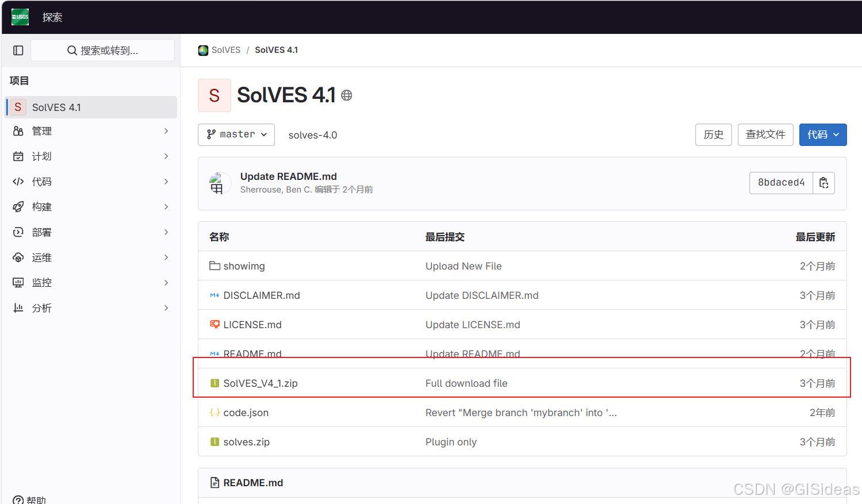Click the 运维 operations icon

click(x=18, y=257)
